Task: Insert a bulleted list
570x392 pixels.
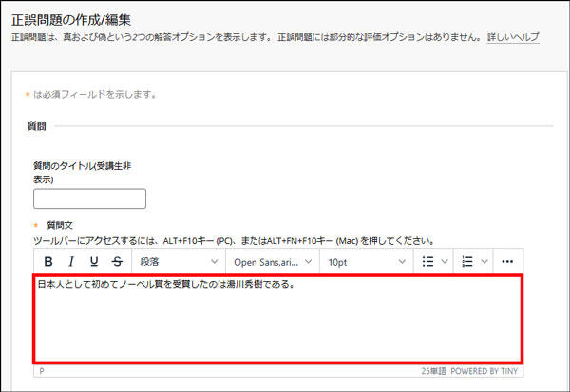Action: pos(427,261)
